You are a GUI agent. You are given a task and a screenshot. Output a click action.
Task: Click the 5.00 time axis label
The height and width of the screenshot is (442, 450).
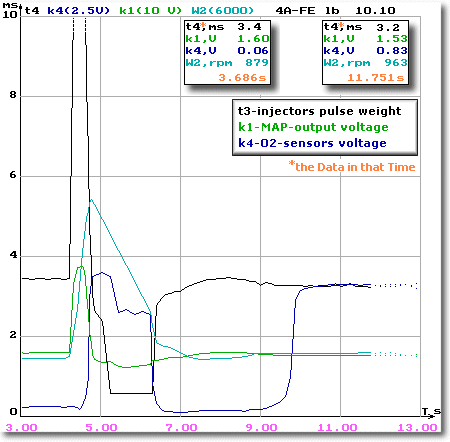(x=101, y=427)
